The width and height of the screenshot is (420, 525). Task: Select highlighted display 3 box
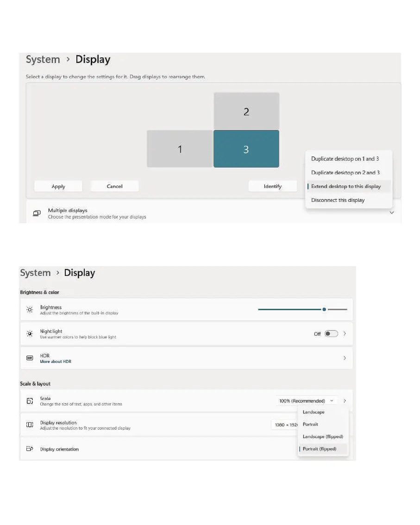coord(246,149)
